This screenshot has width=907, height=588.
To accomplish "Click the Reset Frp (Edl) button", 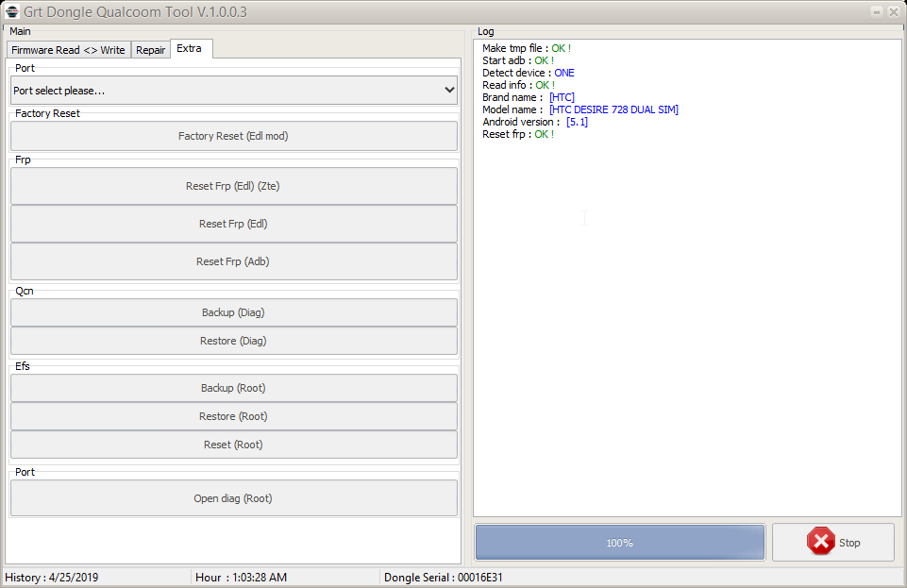I will pos(234,224).
